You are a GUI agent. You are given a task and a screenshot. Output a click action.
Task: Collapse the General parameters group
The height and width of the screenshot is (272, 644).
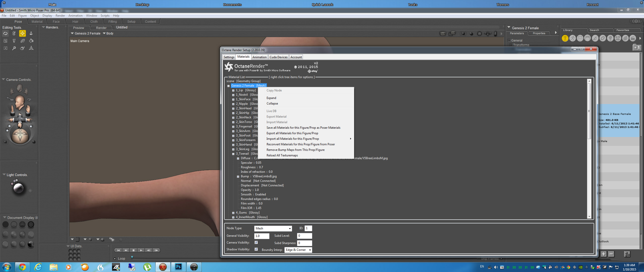[509, 41]
